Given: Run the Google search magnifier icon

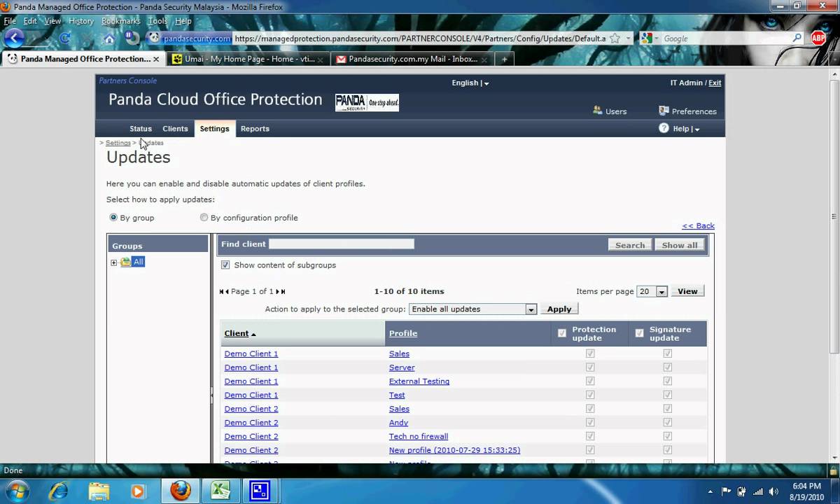Looking at the screenshot, I should tap(797, 38).
